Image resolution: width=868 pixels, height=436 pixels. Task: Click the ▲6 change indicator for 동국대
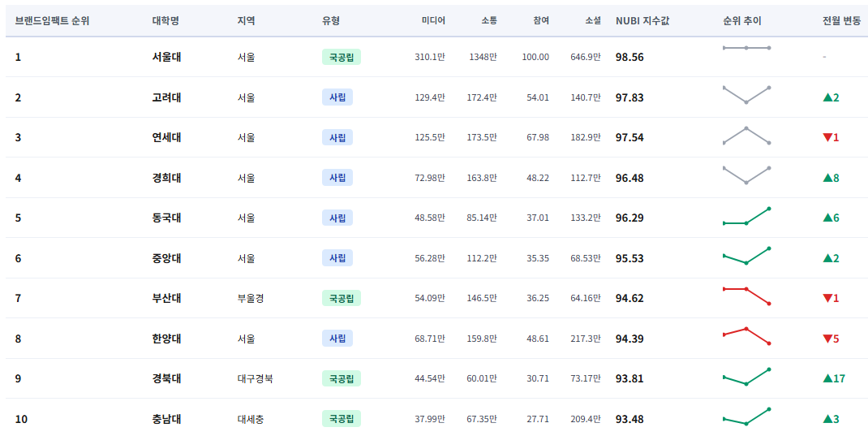pyautogui.click(x=831, y=218)
